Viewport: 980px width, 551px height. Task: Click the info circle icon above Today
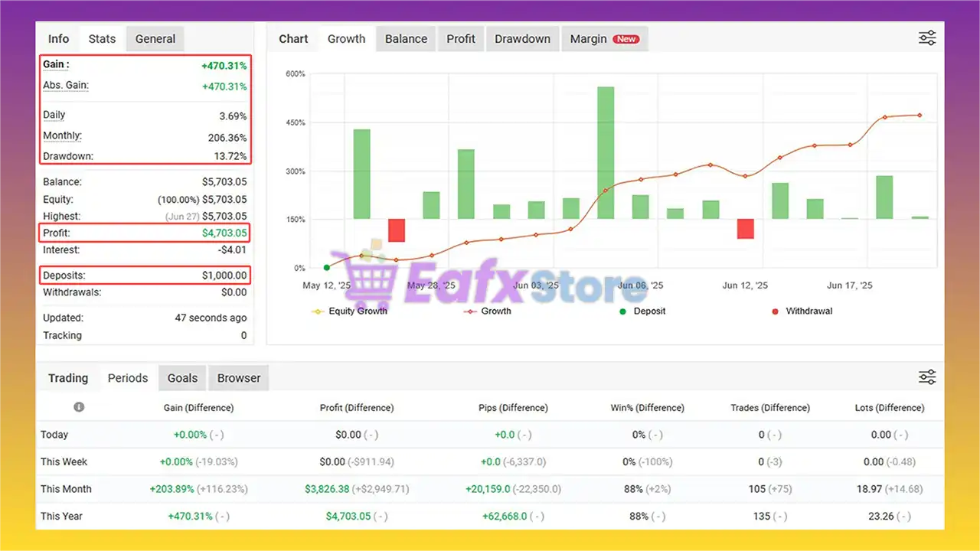(x=79, y=407)
